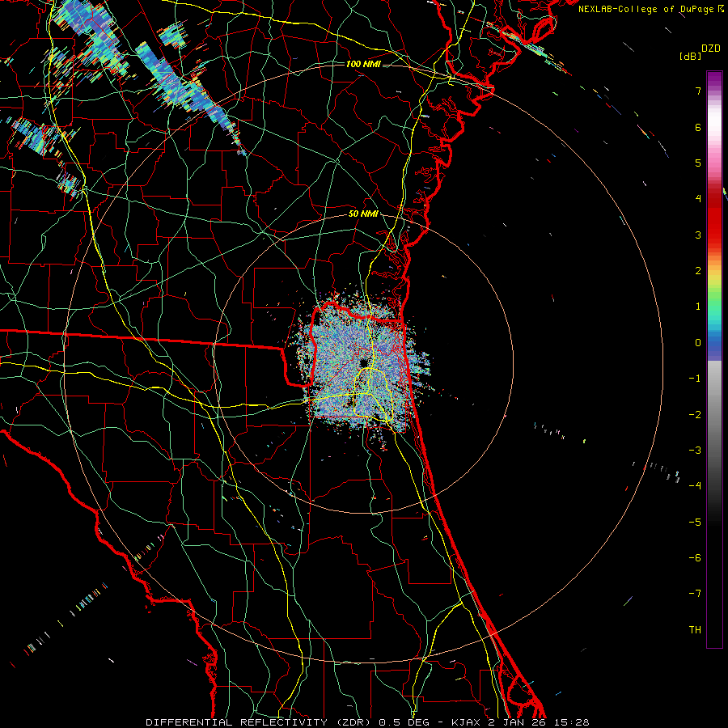Click the ZDR color scale bar
The image size is (728, 728).
tap(714, 359)
